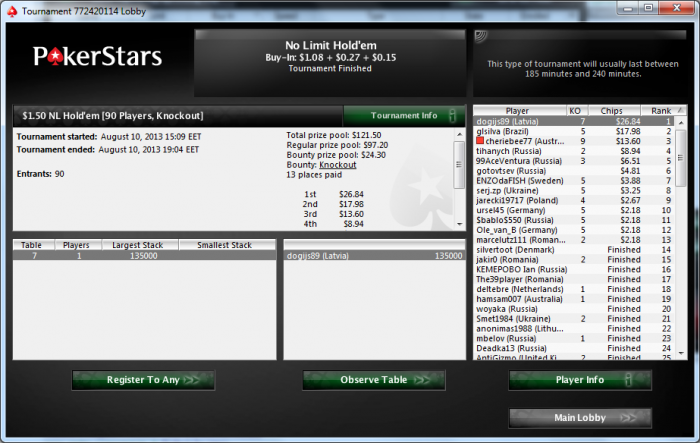Click the info icon on Player Info button
Image resolution: width=700 pixels, height=443 pixels.
pyautogui.click(x=629, y=380)
